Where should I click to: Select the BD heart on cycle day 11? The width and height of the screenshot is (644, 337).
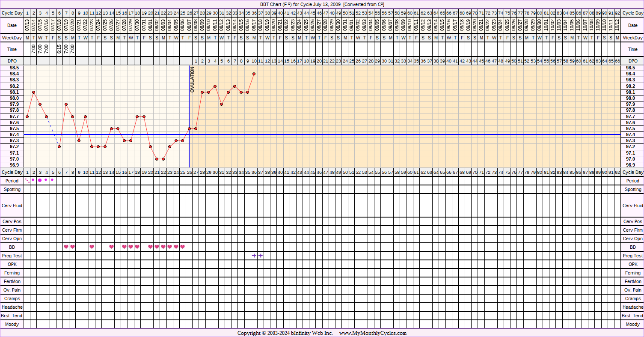click(92, 247)
